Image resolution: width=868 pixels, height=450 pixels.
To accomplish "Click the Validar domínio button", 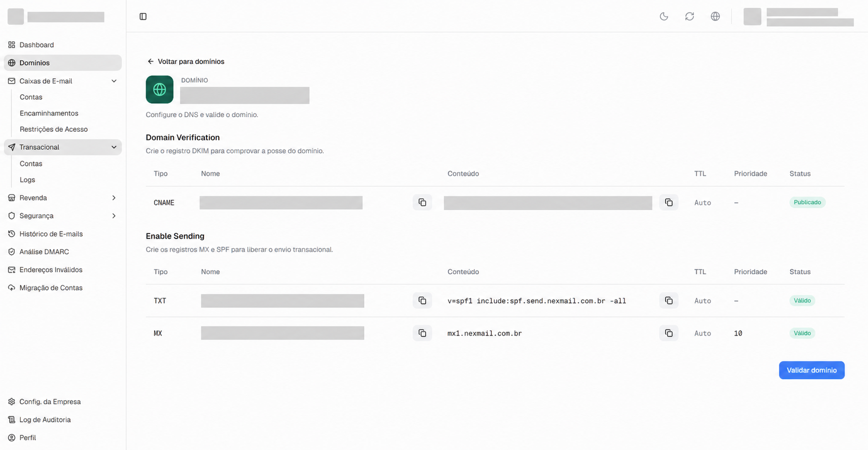I will pos(812,370).
